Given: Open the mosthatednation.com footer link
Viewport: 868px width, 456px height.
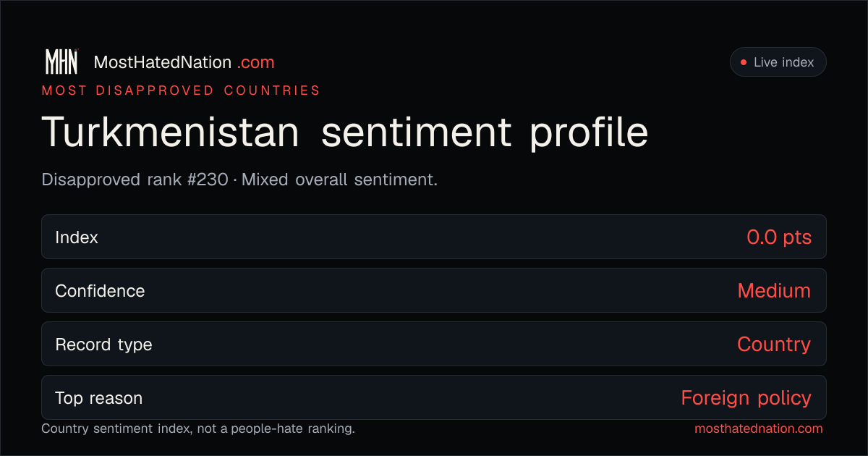Looking at the screenshot, I should point(759,428).
